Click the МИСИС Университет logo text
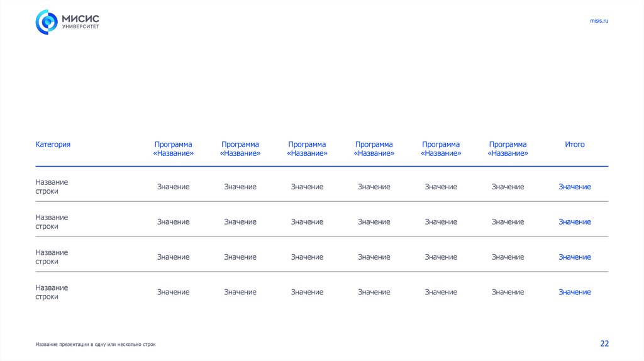The height and width of the screenshot is (361, 644). [81, 22]
